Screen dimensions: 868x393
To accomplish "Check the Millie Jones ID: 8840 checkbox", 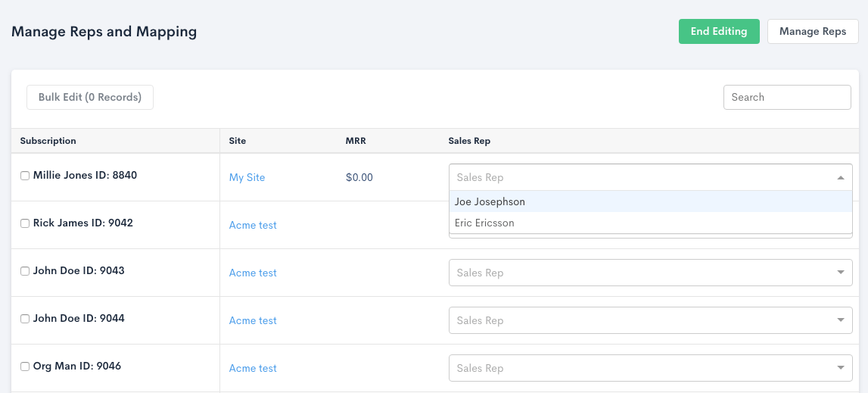I will [25, 176].
